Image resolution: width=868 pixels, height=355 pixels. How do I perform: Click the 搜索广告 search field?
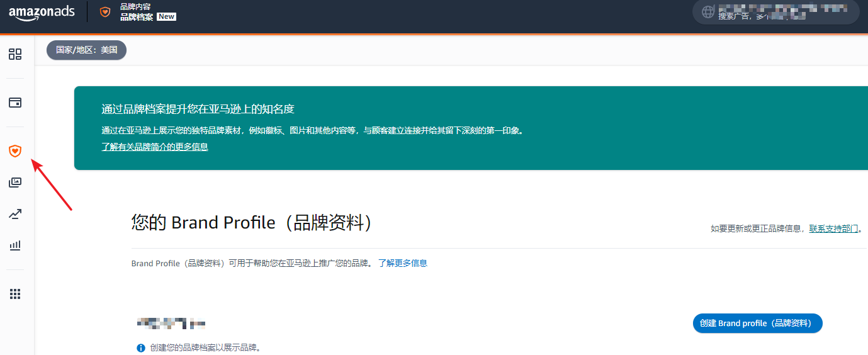click(x=776, y=12)
